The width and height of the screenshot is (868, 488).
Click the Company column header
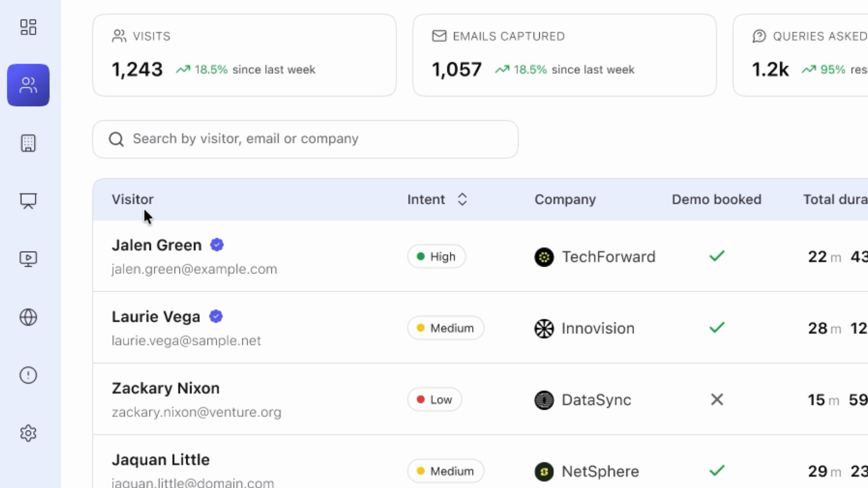point(565,199)
